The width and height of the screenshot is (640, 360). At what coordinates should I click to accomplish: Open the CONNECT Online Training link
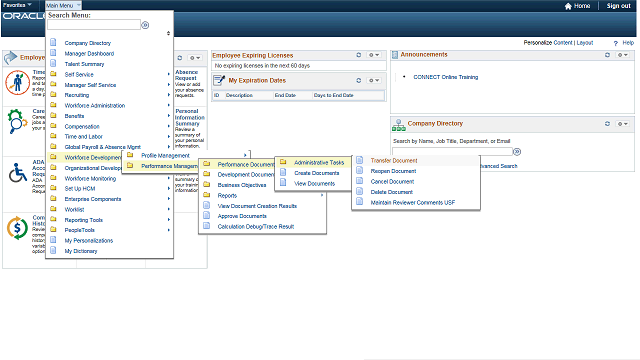point(446,77)
